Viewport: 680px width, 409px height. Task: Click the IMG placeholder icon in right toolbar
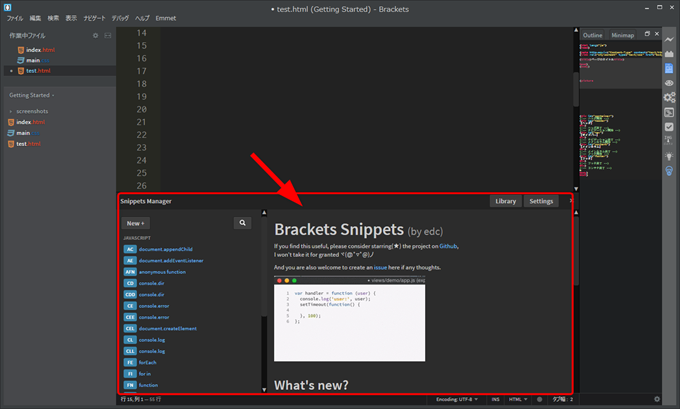point(669,141)
